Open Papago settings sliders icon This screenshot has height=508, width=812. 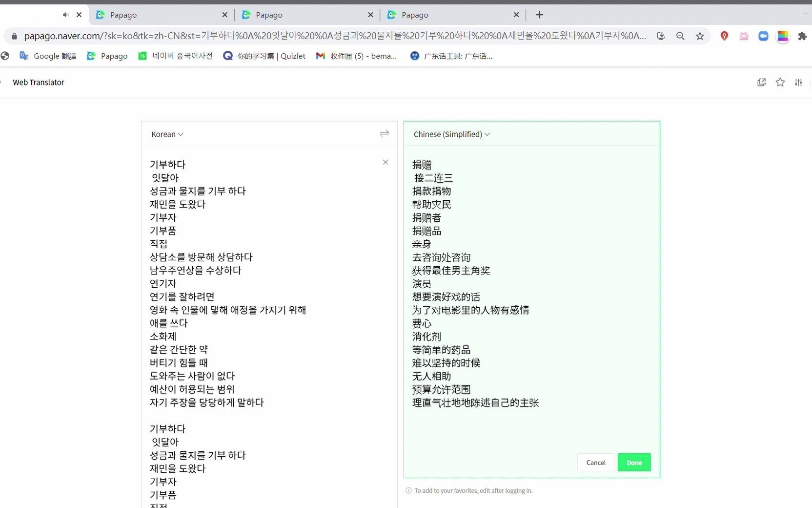[798, 82]
